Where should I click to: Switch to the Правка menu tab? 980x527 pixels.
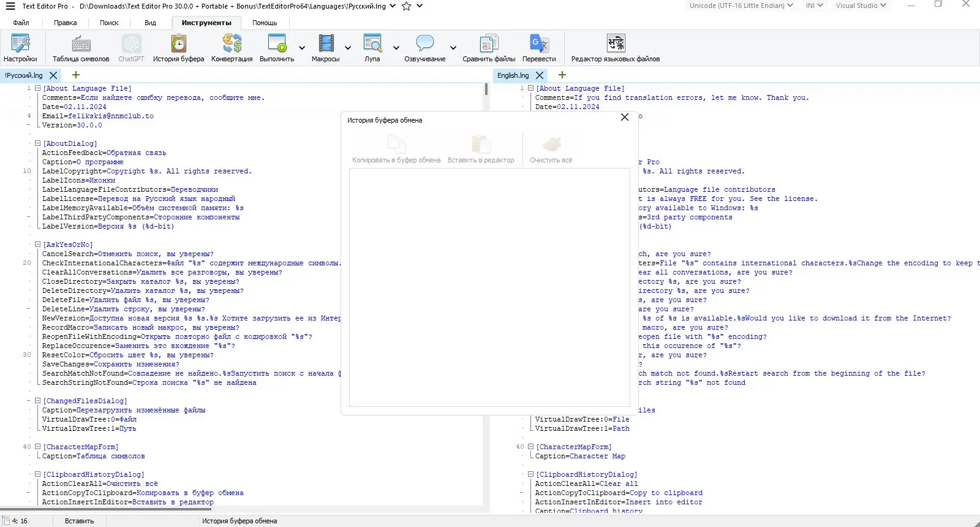[65, 23]
